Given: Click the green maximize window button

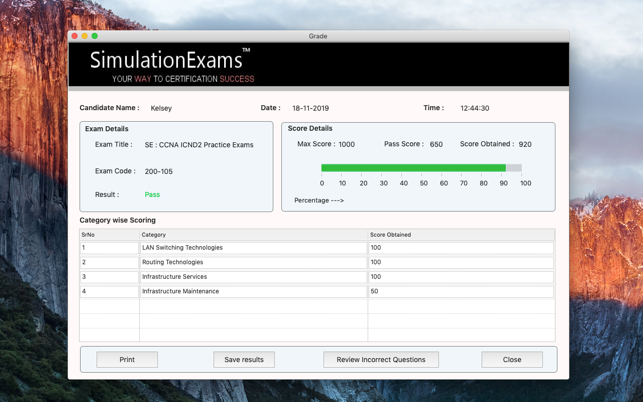Looking at the screenshot, I should point(95,36).
